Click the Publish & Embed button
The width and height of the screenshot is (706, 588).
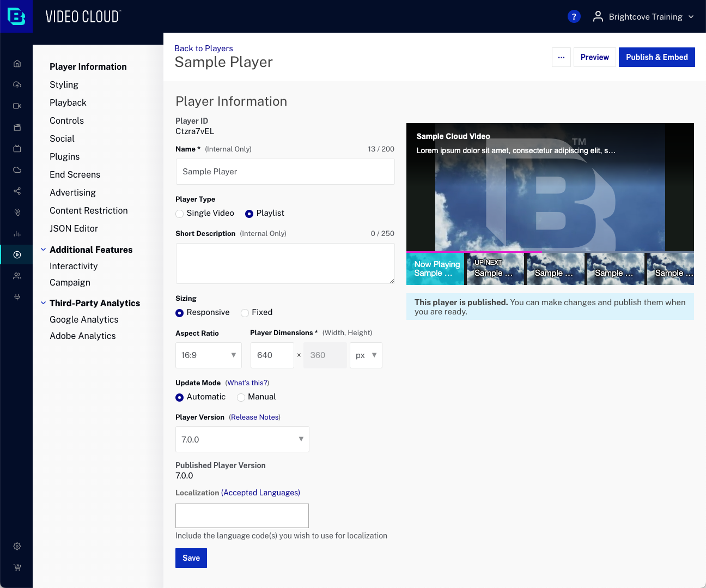coord(657,57)
